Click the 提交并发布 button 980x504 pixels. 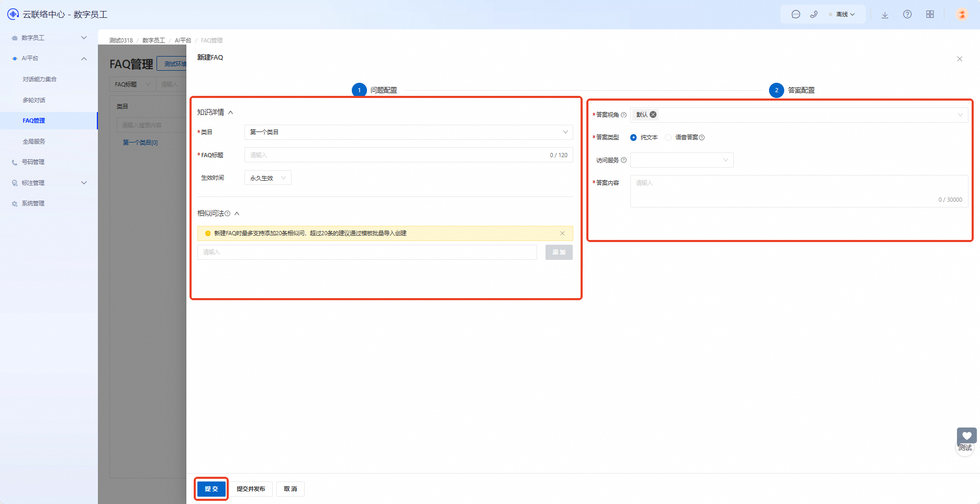(251, 489)
